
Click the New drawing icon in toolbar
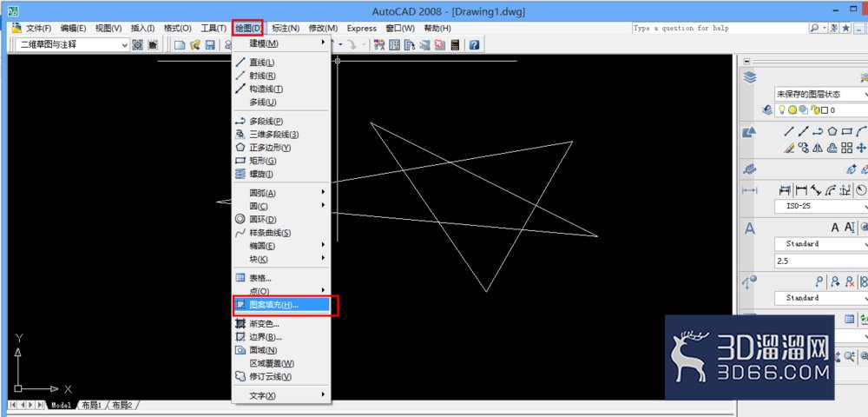click(180, 45)
